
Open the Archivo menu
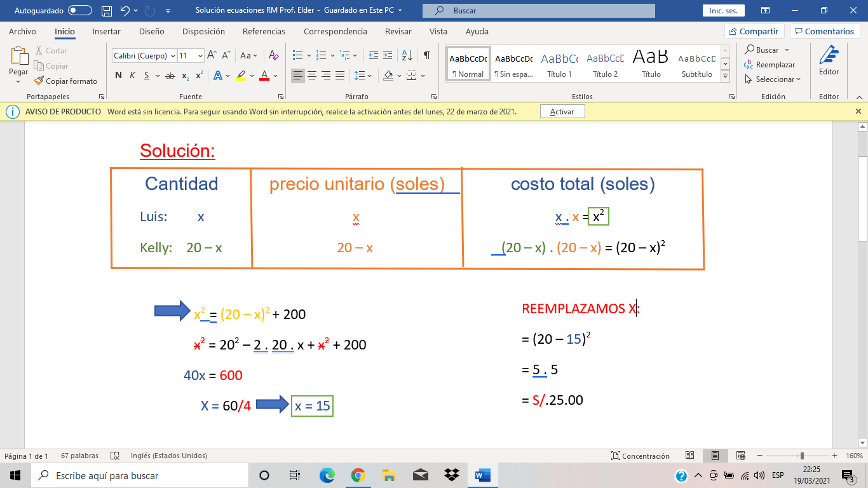(22, 31)
